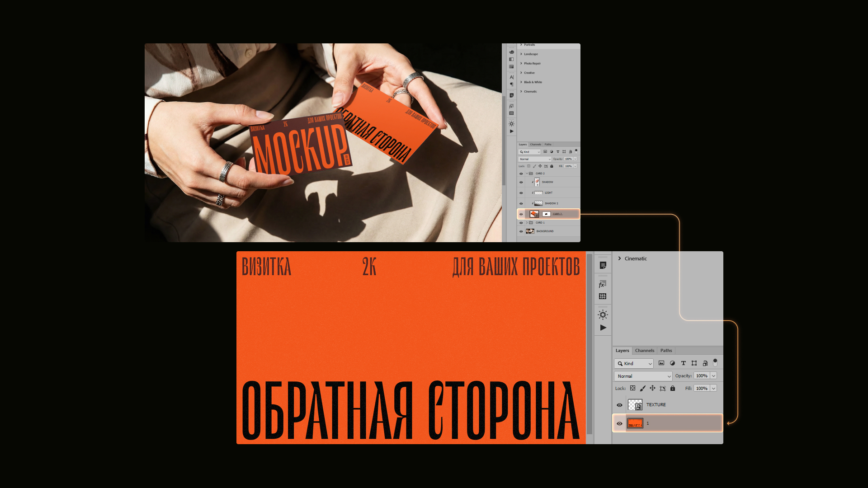The height and width of the screenshot is (488, 868).
Task: Select the smart objects filter icon
Action: tap(705, 363)
